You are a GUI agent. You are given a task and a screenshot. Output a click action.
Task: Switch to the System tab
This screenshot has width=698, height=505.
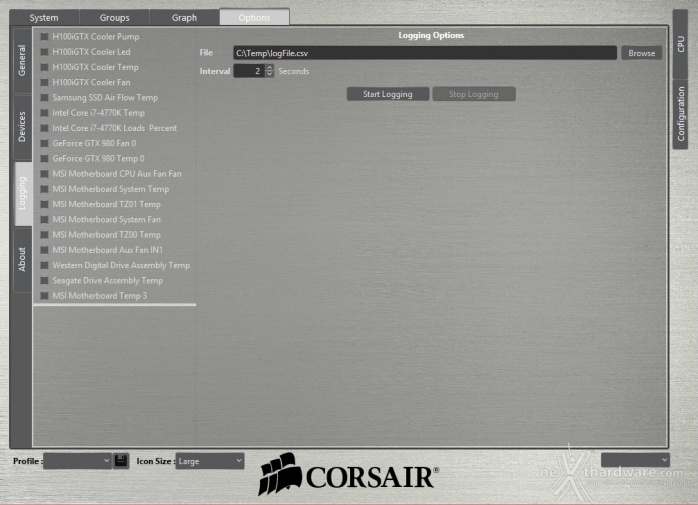point(44,17)
